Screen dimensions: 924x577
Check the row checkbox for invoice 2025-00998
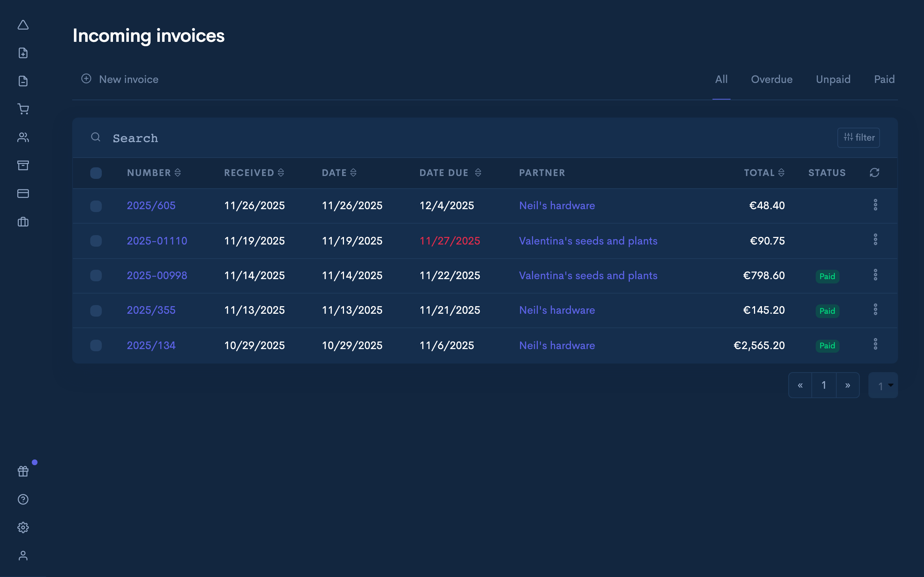(96, 276)
